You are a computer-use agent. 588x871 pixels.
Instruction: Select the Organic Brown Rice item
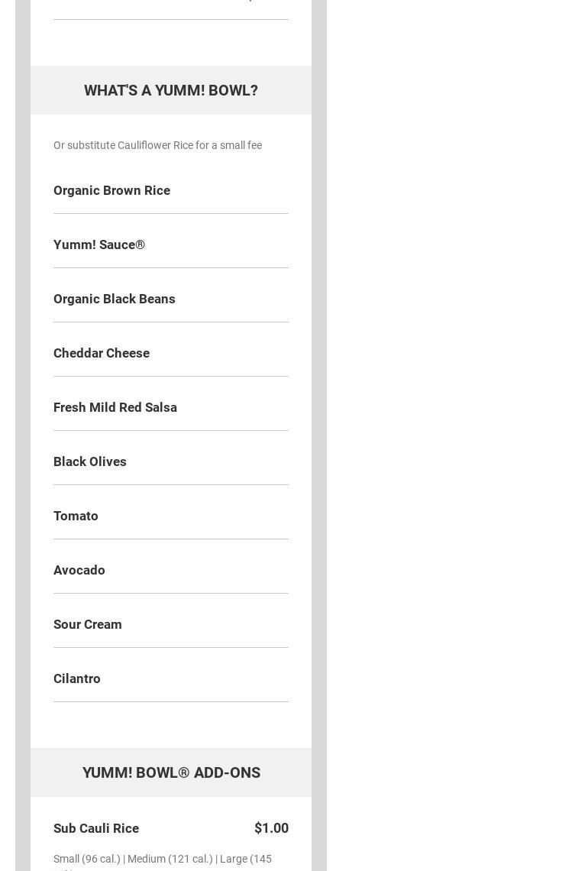(111, 190)
